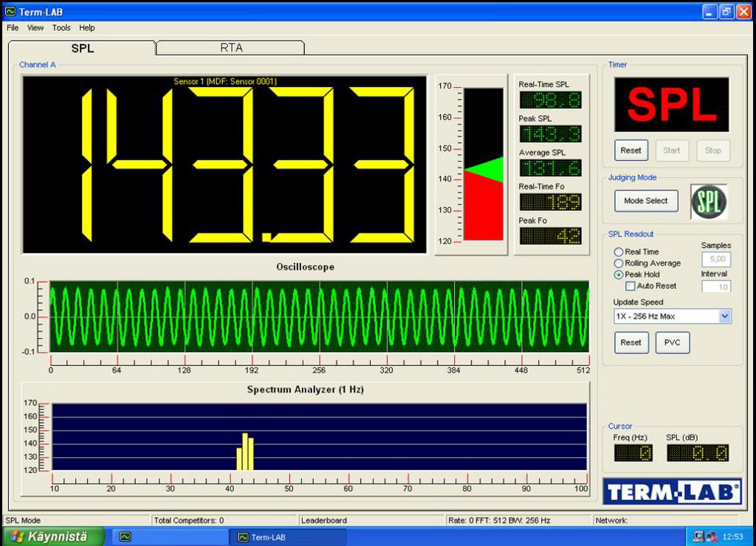Open the Tools menu

[x=61, y=28]
